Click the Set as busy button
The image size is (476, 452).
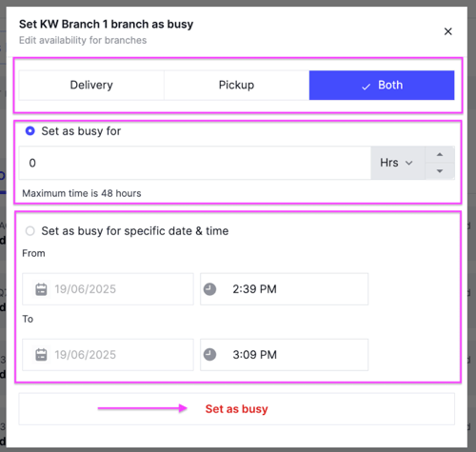click(x=236, y=409)
